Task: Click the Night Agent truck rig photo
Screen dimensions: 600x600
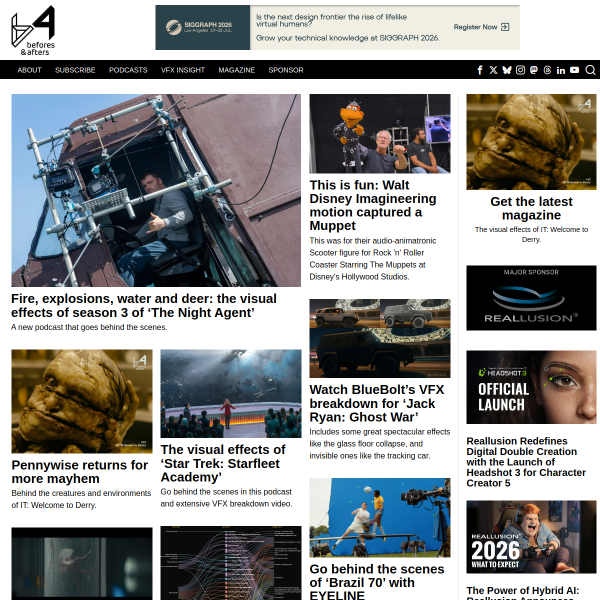Action: (x=156, y=190)
